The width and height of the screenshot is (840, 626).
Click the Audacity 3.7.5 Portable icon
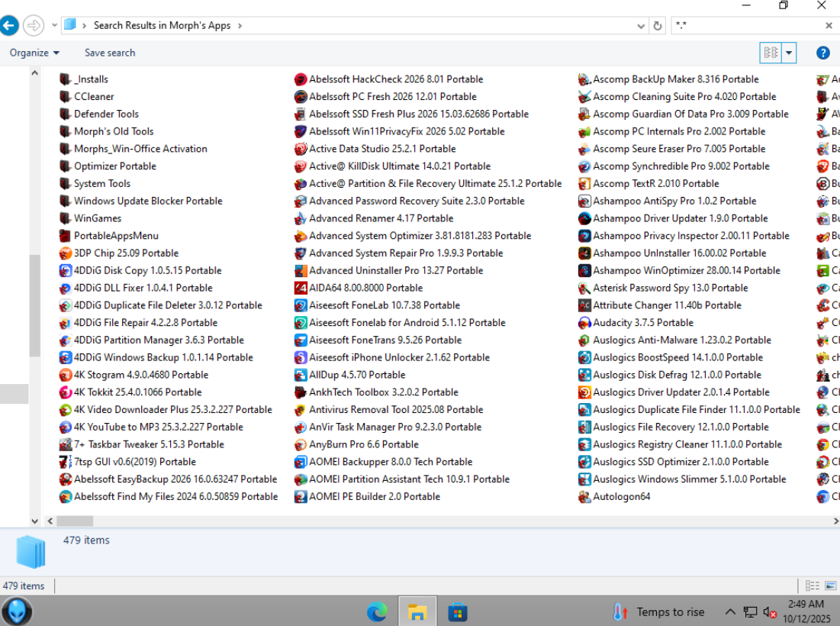(x=584, y=323)
